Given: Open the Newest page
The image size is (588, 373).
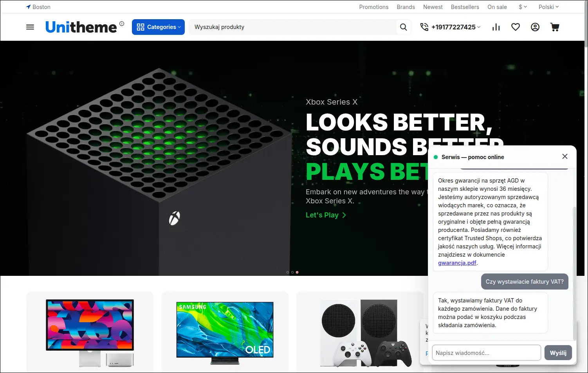Looking at the screenshot, I should (433, 7).
